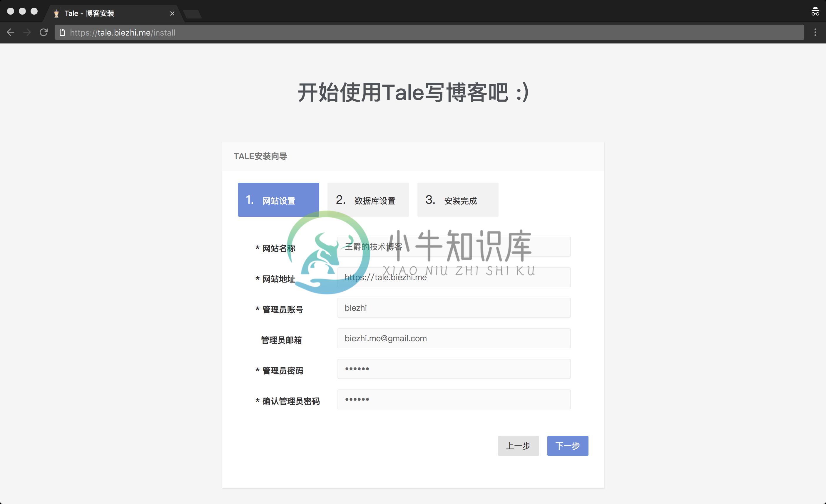Click the 管理员密码 label
This screenshot has width=826, height=504.
pyautogui.click(x=279, y=370)
